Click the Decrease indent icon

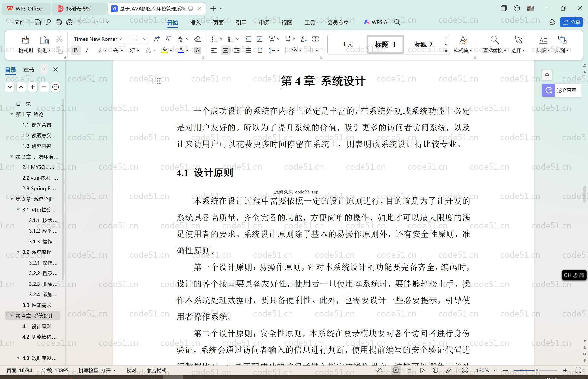coord(248,39)
